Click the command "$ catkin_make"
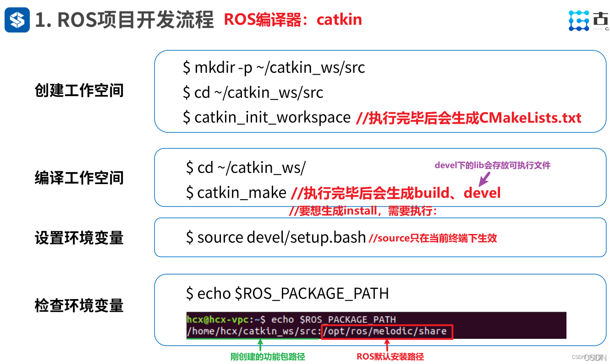Viewport: 610px width, 364px height. tap(236, 192)
